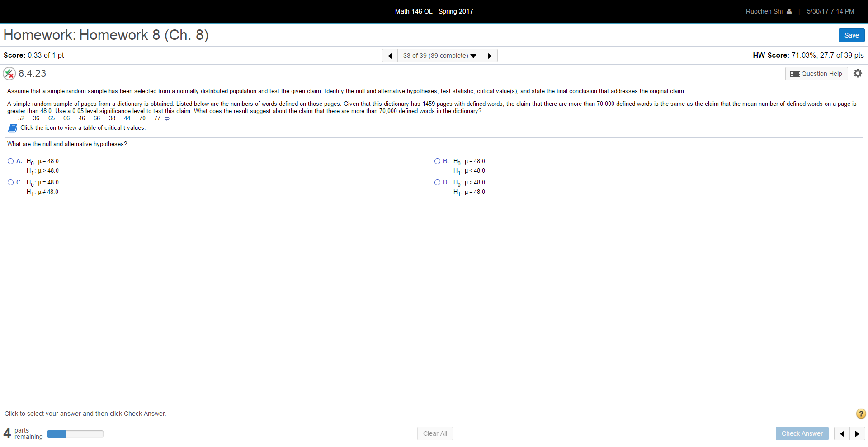868x447 pixels.
Task: Click the Clear All button
Action: [x=434, y=433]
